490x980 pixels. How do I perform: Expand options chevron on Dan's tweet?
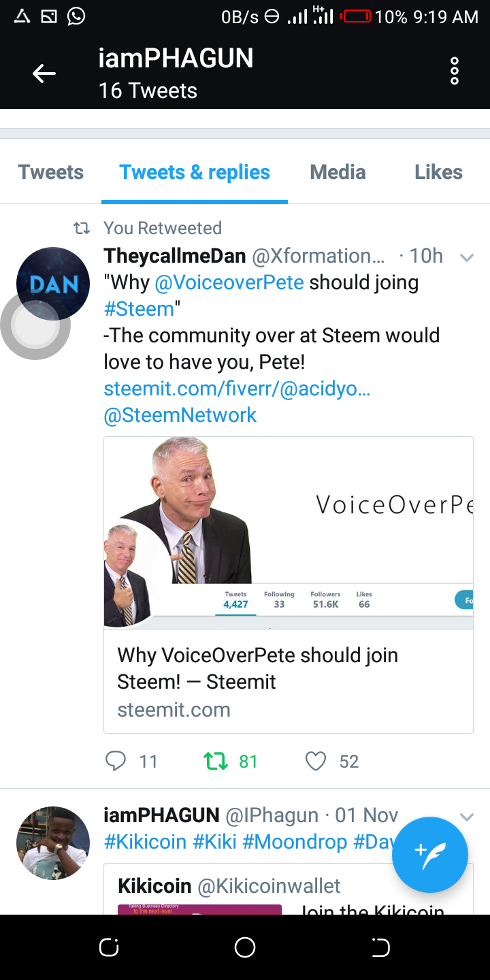click(467, 257)
